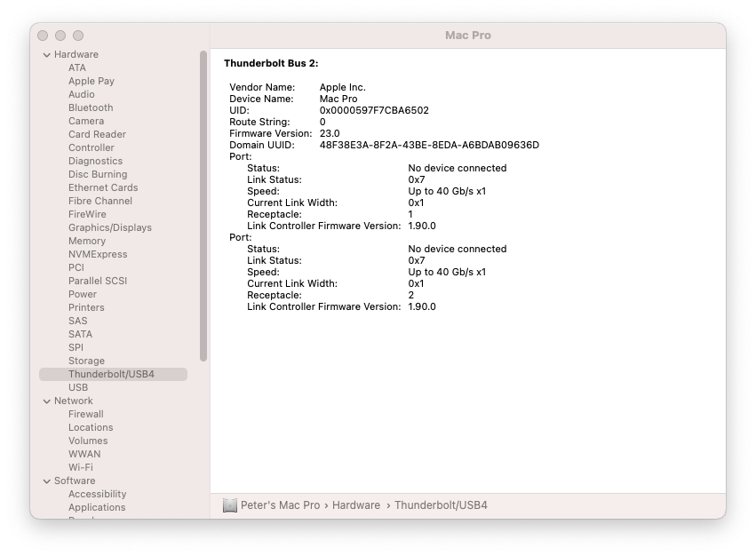Select Wi-Fi under Network

tap(81, 468)
